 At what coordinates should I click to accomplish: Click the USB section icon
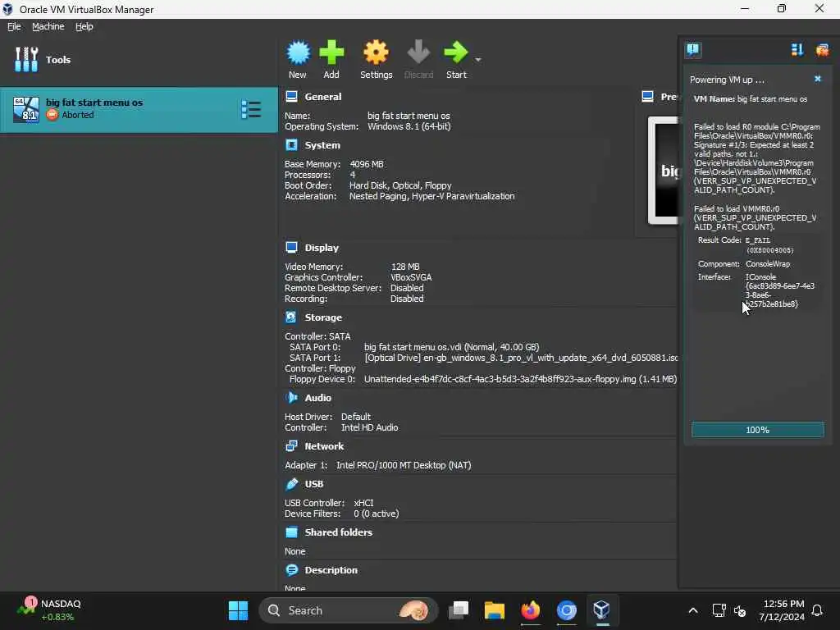pyautogui.click(x=291, y=484)
